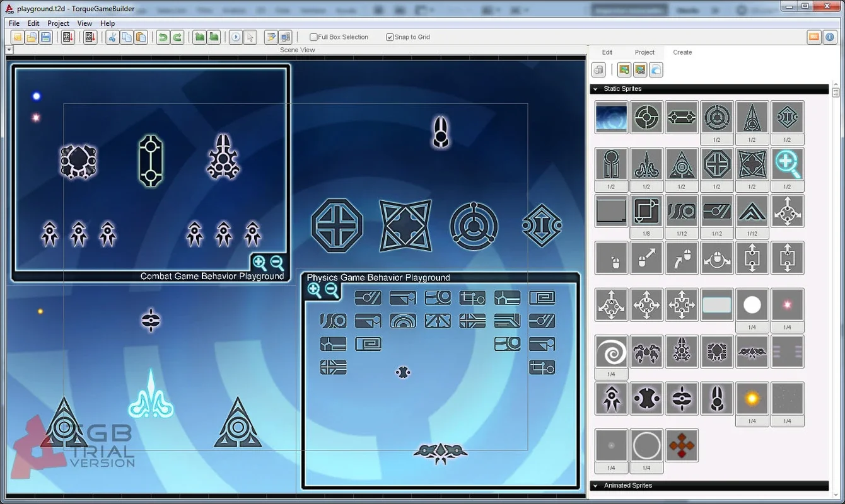Select the mouse with diagonal arrow sprite

(646, 258)
